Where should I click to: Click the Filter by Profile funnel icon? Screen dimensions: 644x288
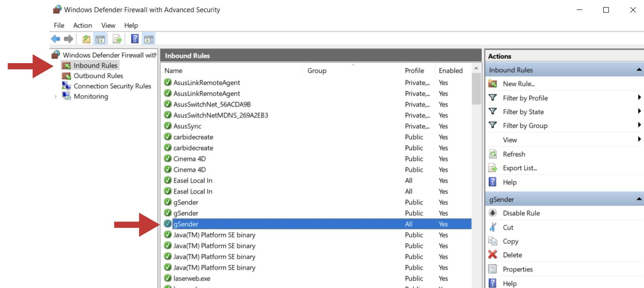(x=493, y=98)
